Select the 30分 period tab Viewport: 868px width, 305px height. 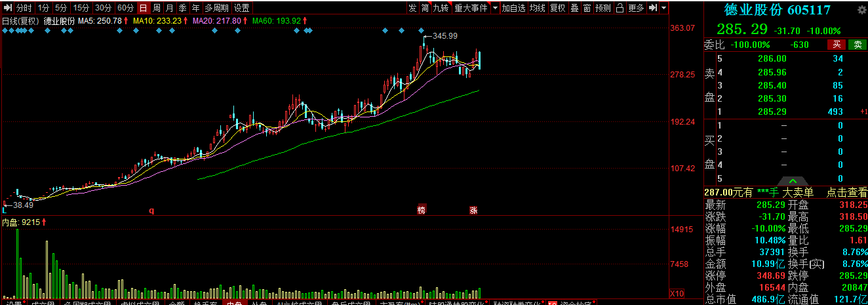pos(103,8)
